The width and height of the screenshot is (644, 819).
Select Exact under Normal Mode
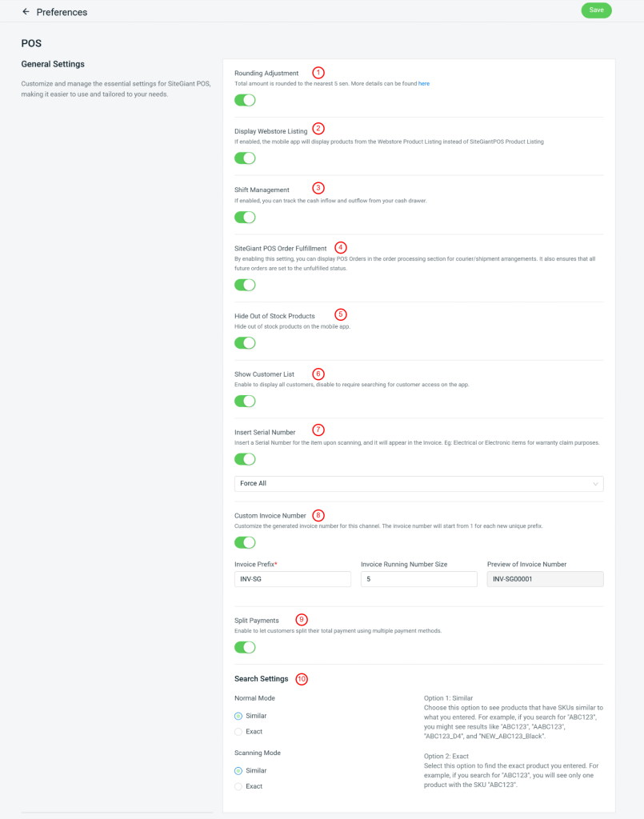click(238, 732)
